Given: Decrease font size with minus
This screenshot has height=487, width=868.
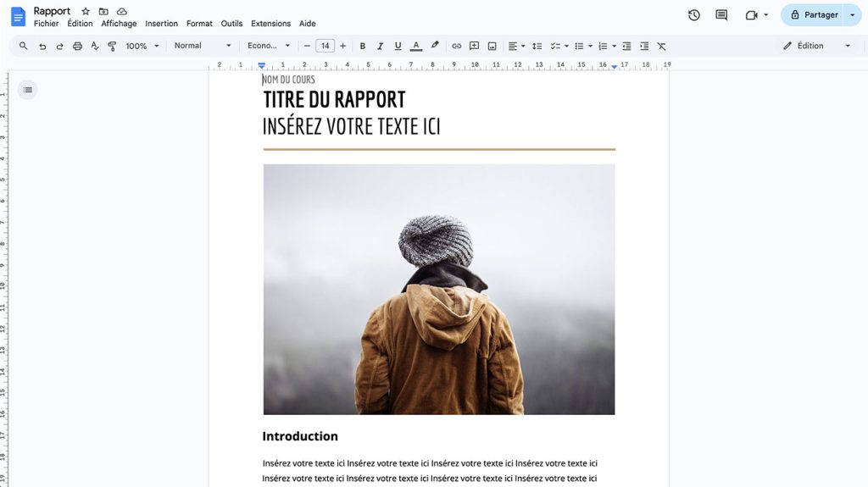Looking at the screenshot, I should [x=307, y=46].
